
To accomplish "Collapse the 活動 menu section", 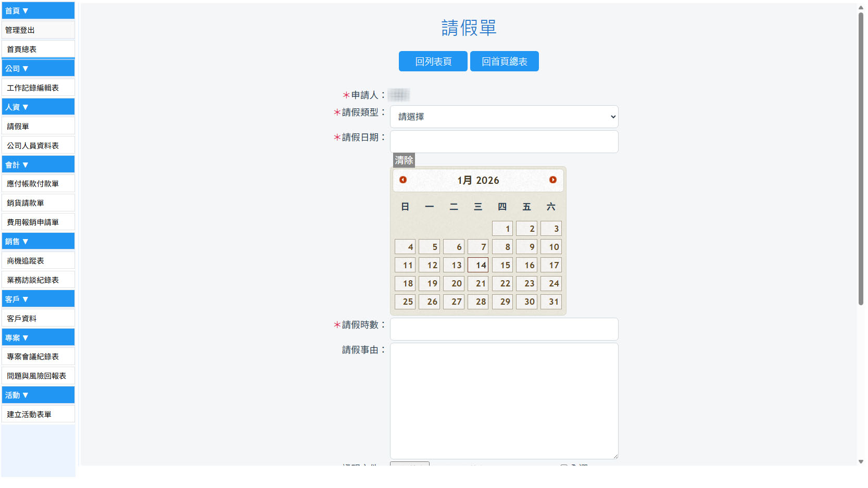I will point(38,395).
